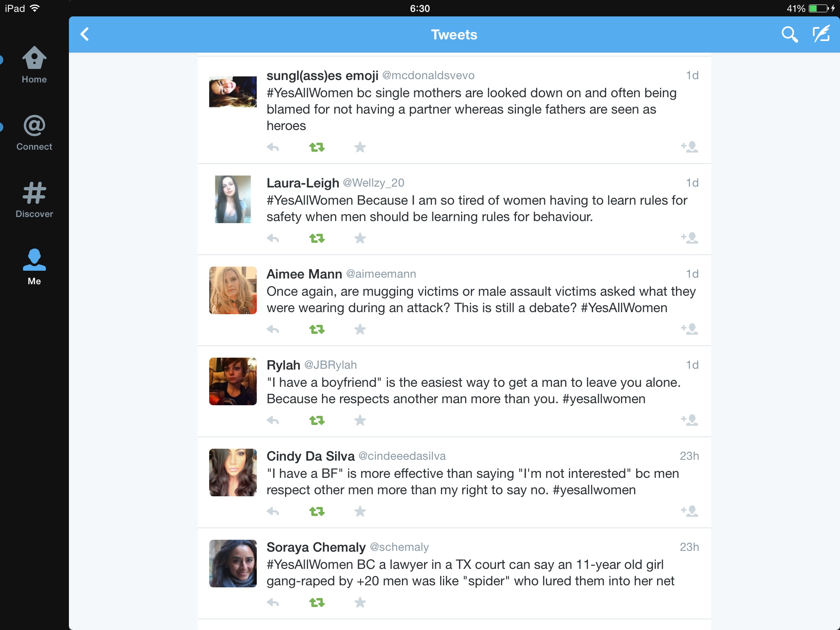Screen dimensions: 840x630
Task: Toggle favorite star on Cindy Da Silva's tweet
Action: click(x=360, y=511)
